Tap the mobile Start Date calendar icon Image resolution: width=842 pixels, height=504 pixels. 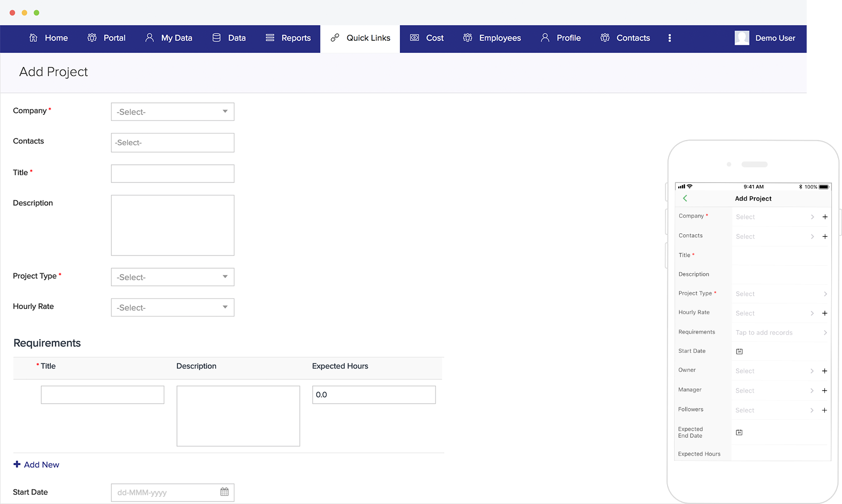click(x=739, y=351)
